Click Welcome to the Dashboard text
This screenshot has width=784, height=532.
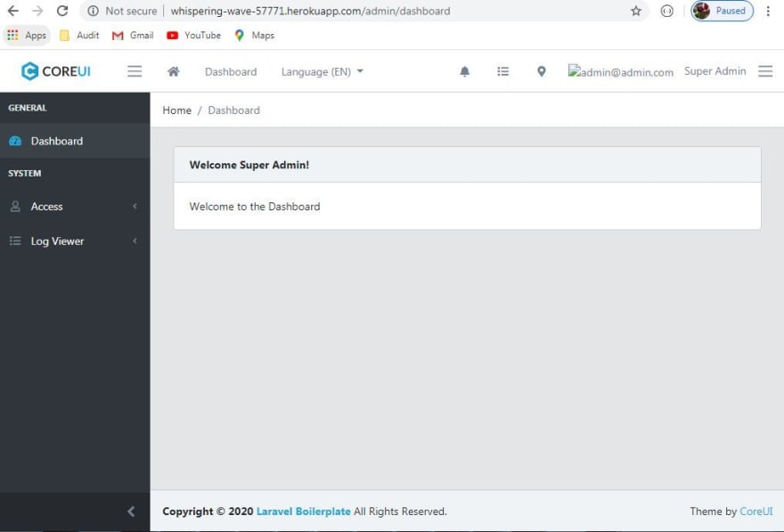(255, 207)
